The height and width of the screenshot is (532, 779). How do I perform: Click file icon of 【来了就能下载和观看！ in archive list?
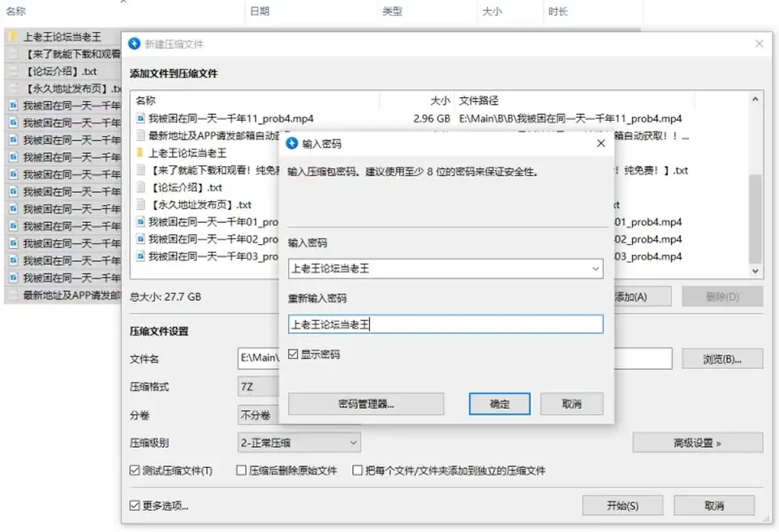(x=140, y=169)
